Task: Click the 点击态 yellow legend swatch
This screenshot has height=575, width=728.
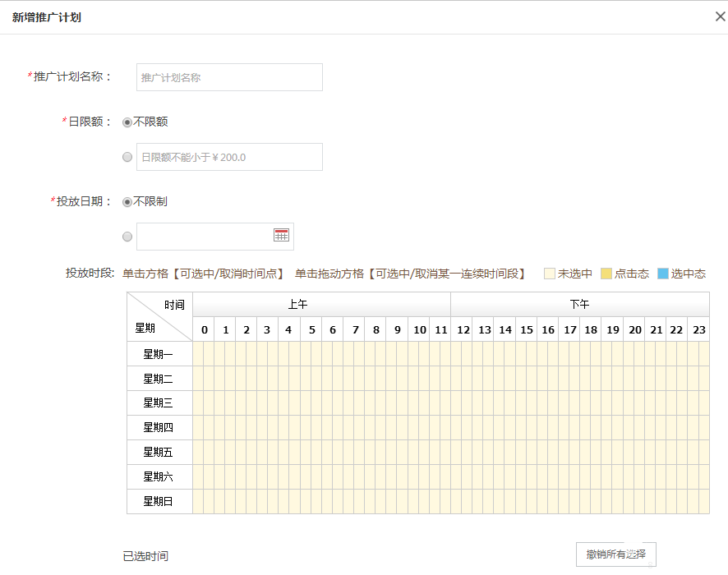Action: pos(606,274)
